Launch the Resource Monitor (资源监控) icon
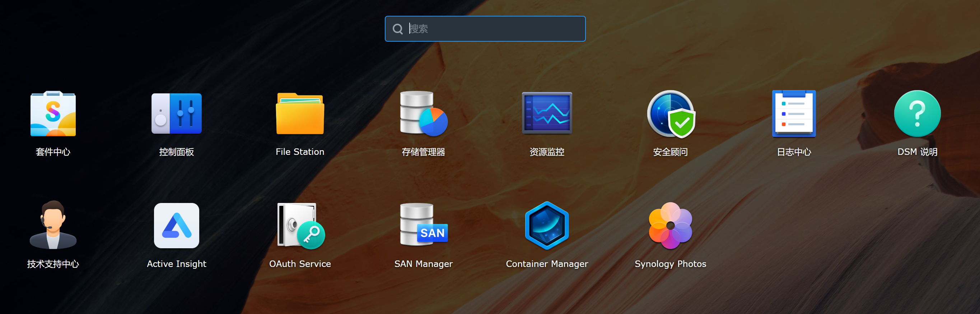The image size is (980, 314). click(x=547, y=114)
